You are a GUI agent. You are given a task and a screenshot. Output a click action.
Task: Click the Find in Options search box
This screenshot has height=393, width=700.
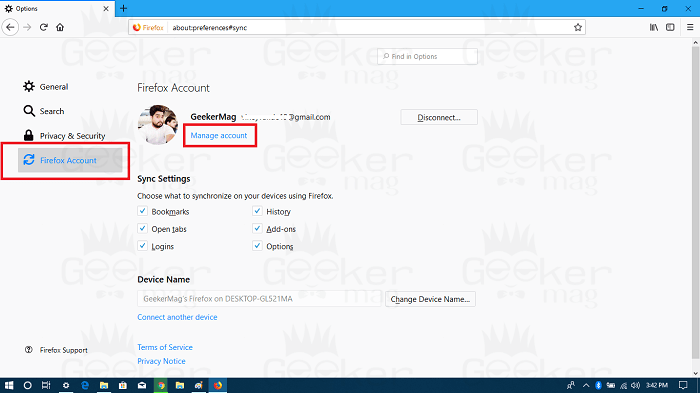(x=427, y=56)
